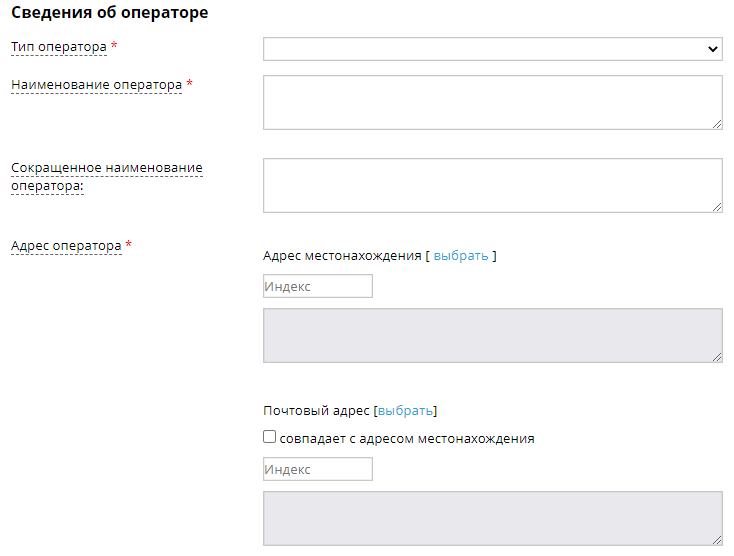Click resize handle of gray Почтовый адрес box
The width and height of the screenshot is (734, 556).
coord(717,540)
